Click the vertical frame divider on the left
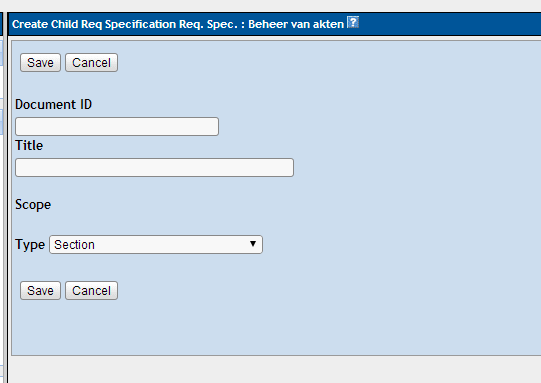The width and height of the screenshot is (541, 383). [6, 197]
